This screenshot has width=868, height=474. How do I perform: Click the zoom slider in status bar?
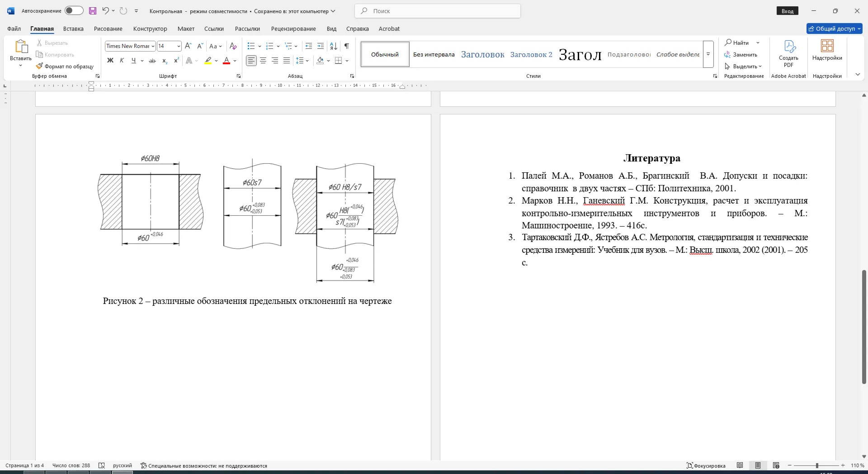click(x=816, y=465)
